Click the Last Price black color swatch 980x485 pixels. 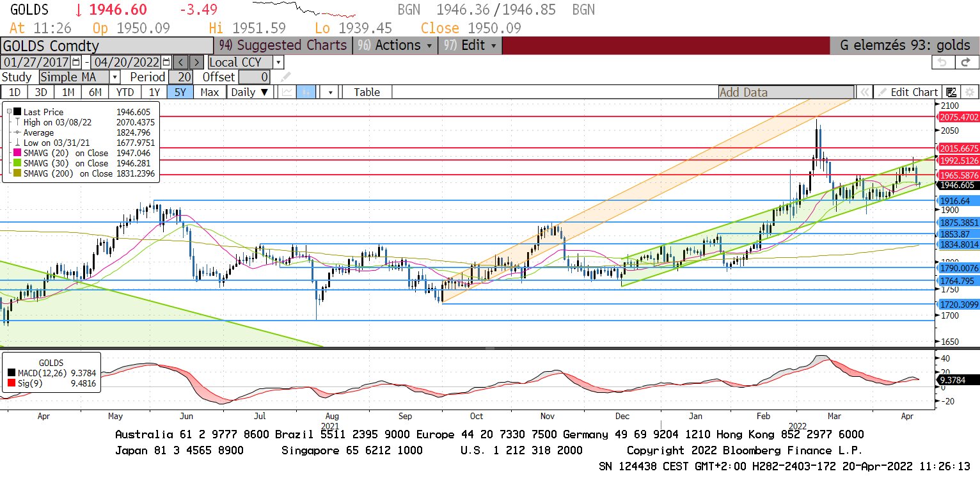click(17, 112)
